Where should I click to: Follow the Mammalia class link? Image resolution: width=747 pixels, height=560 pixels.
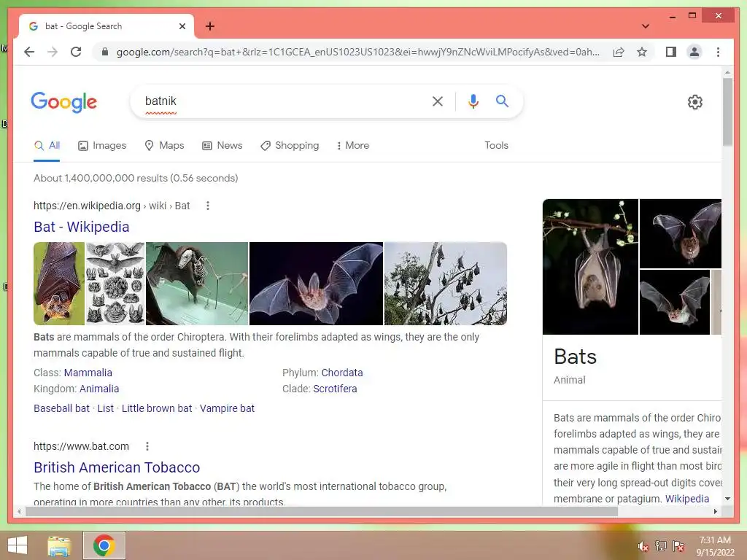pyautogui.click(x=88, y=373)
